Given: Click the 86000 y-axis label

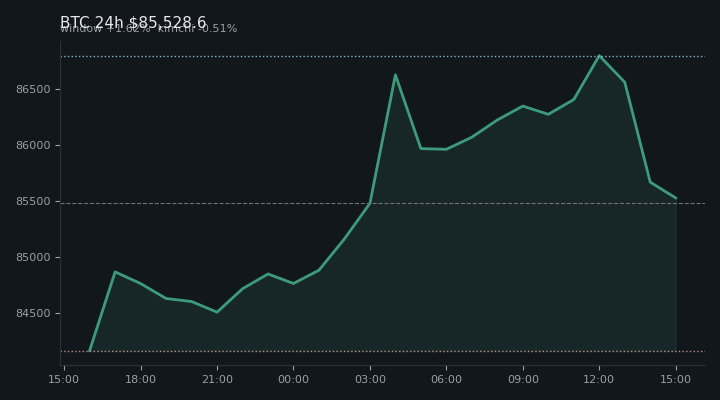Looking at the screenshot, I should click(33, 145).
